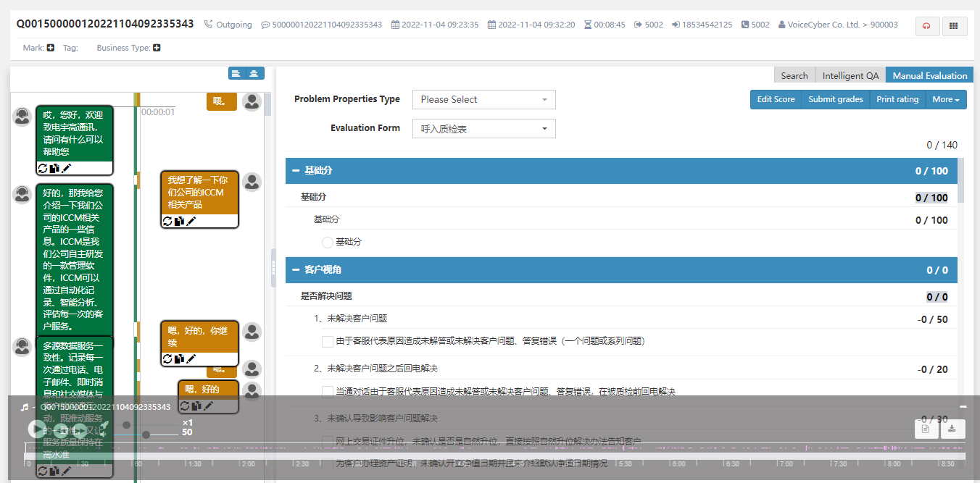980x483 pixels.
Task: Edit the '哎，您好，欢迎' agent message
Action: click(x=66, y=168)
